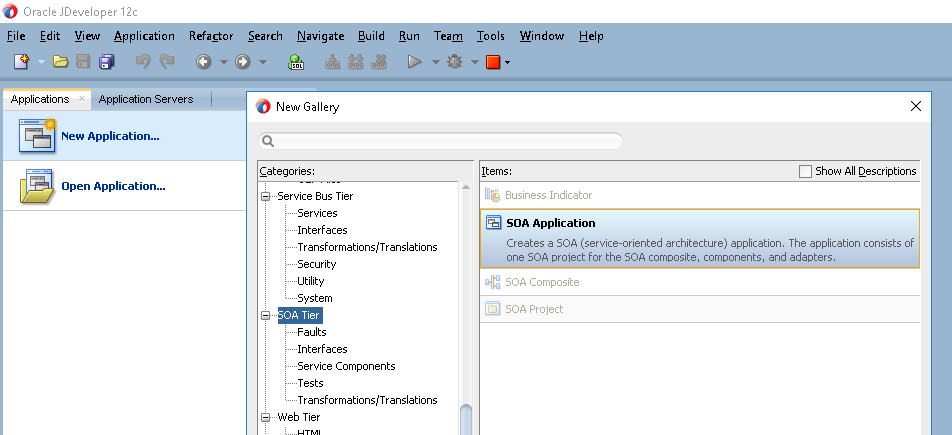The image size is (952, 435).
Task: Collapse the Web Tier tree node
Action: pyautogui.click(x=265, y=417)
